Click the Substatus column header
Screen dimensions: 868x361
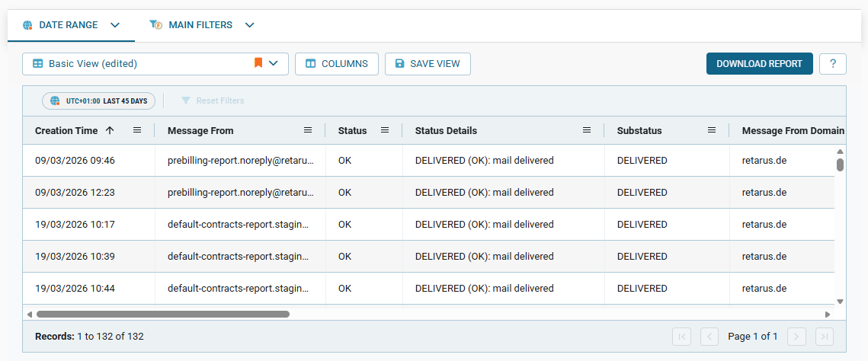click(x=639, y=131)
